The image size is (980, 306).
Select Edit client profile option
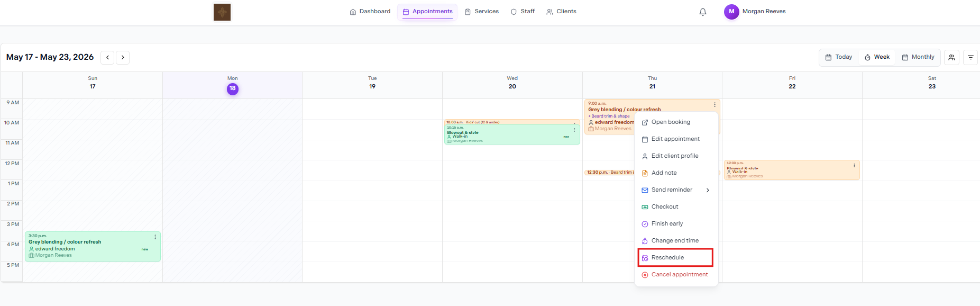[676, 156]
